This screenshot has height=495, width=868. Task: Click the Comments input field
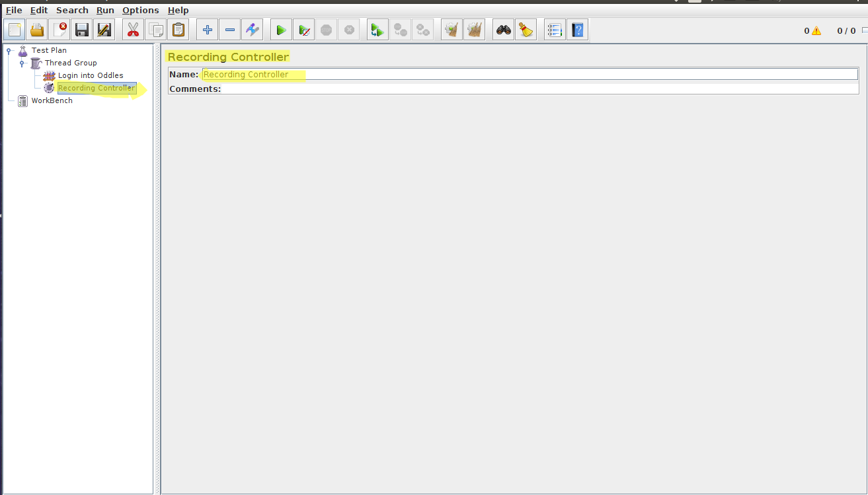540,89
